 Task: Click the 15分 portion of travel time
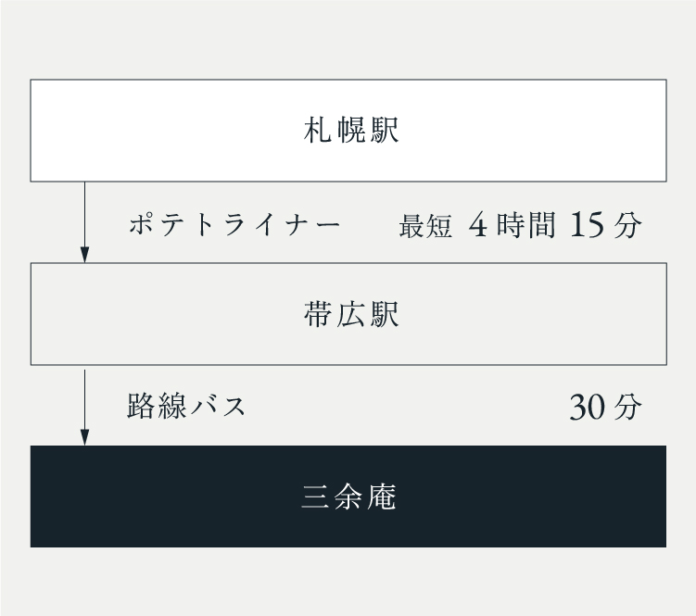pyautogui.click(x=605, y=224)
